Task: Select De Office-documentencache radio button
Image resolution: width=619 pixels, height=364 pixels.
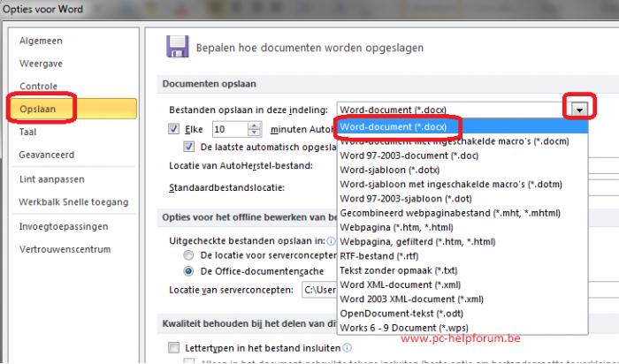Action: tap(188, 271)
